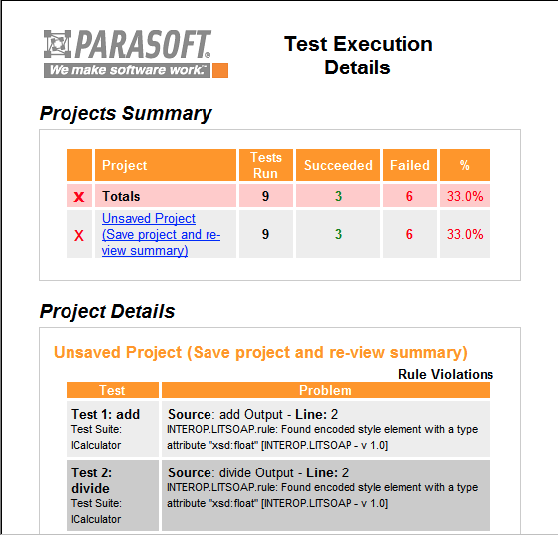Click the Rule Violations label
This screenshot has width=558, height=536.
[x=445, y=374]
